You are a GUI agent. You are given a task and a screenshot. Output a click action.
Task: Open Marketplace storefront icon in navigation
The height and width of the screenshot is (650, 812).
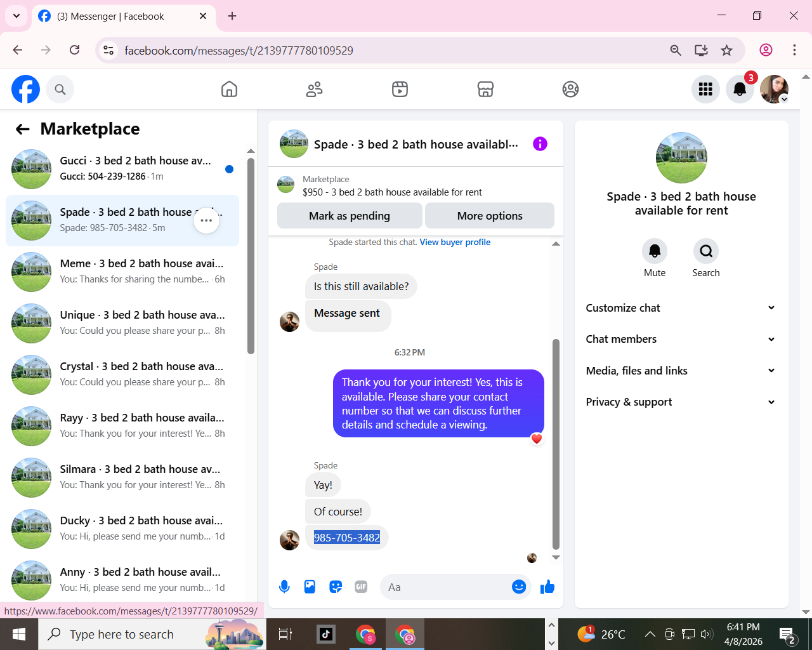(x=485, y=90)
